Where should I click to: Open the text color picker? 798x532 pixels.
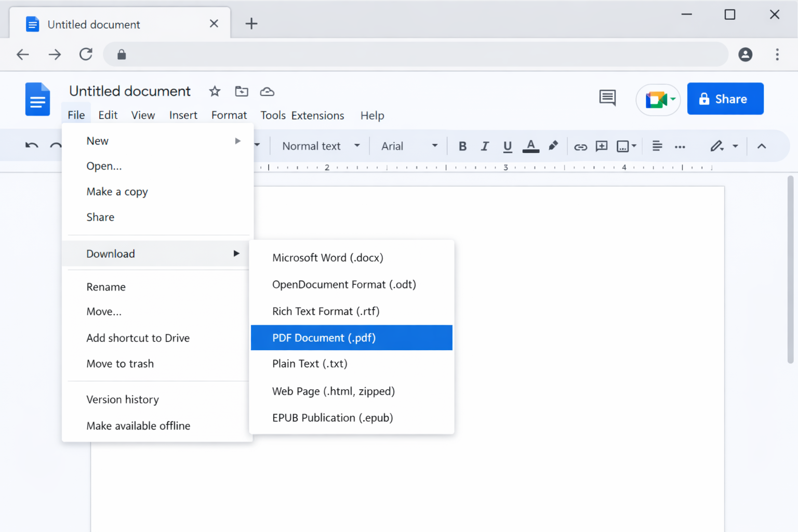(x=530, y=147)
